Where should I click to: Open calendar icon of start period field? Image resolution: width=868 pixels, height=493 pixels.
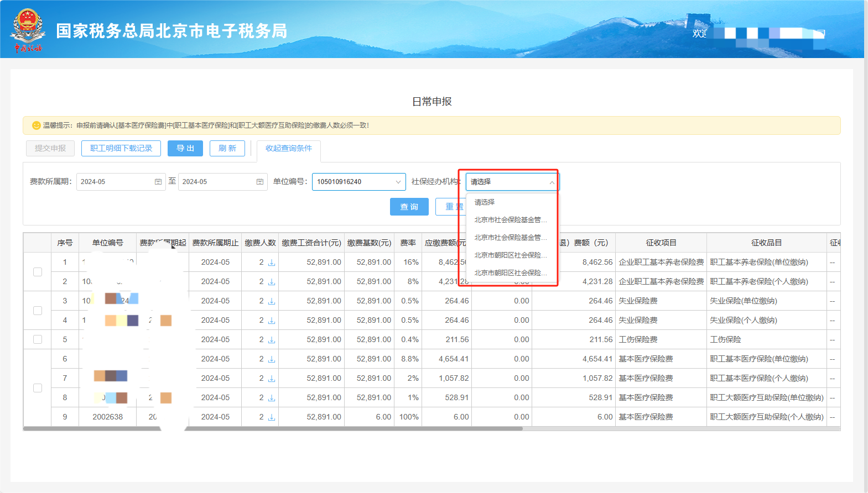[158, 182]
